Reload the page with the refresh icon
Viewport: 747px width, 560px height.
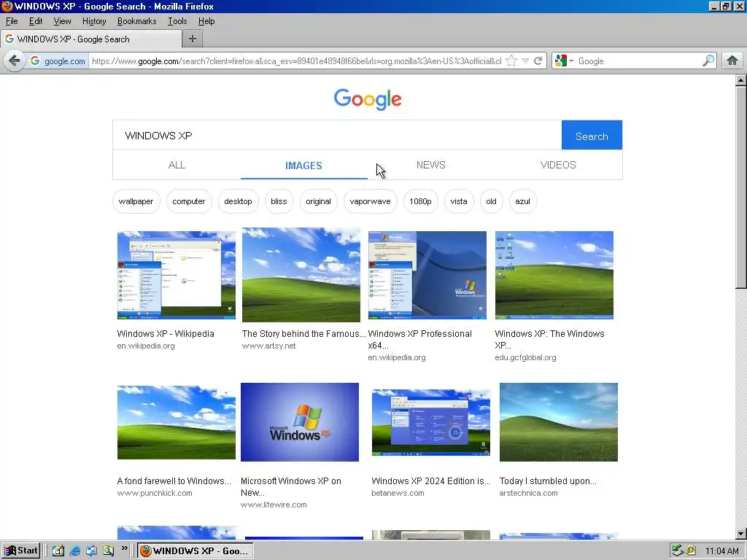(538, 61)
